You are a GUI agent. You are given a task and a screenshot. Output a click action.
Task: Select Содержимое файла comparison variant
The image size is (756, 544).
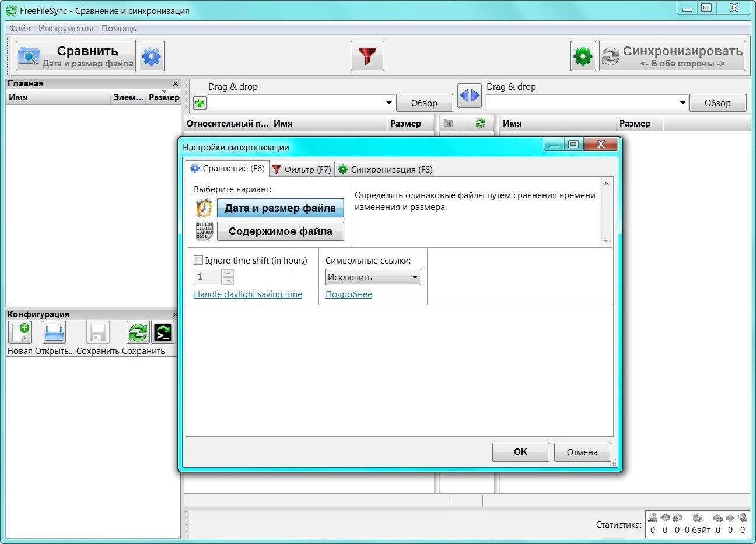tap(280, 231)
